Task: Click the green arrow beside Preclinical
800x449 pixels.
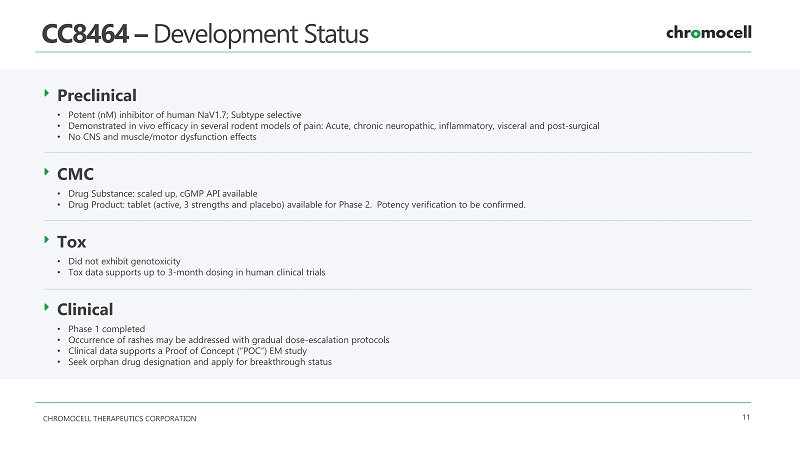Action: click(x=46, y=94)
